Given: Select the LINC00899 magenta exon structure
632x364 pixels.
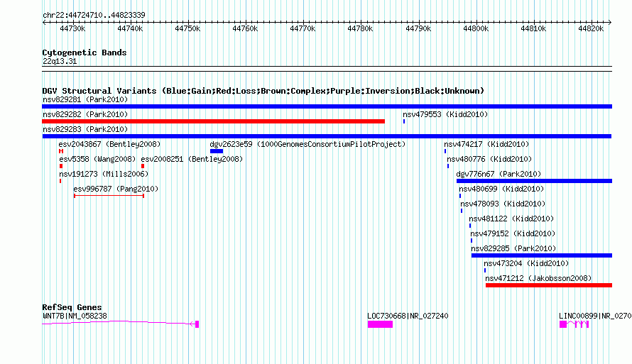Looking at the screenshot, I should [574, 324].
